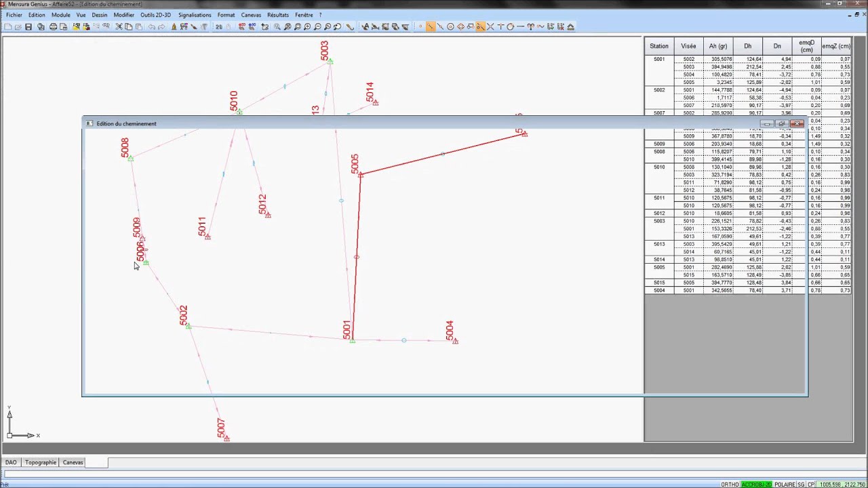Toggle ORTHO mode in status bar
Image resolution: width=868 pixels, height=488 pixels.
pos(730,485)
